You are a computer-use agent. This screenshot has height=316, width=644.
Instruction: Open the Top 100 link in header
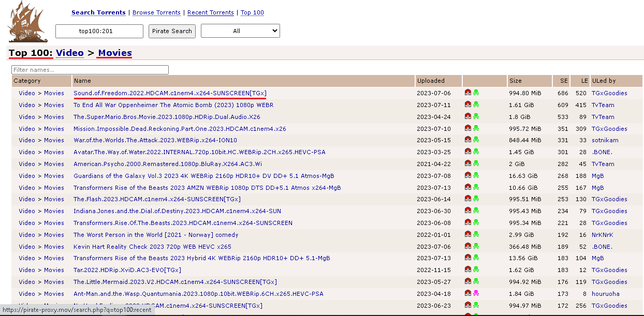coord(252,12)
